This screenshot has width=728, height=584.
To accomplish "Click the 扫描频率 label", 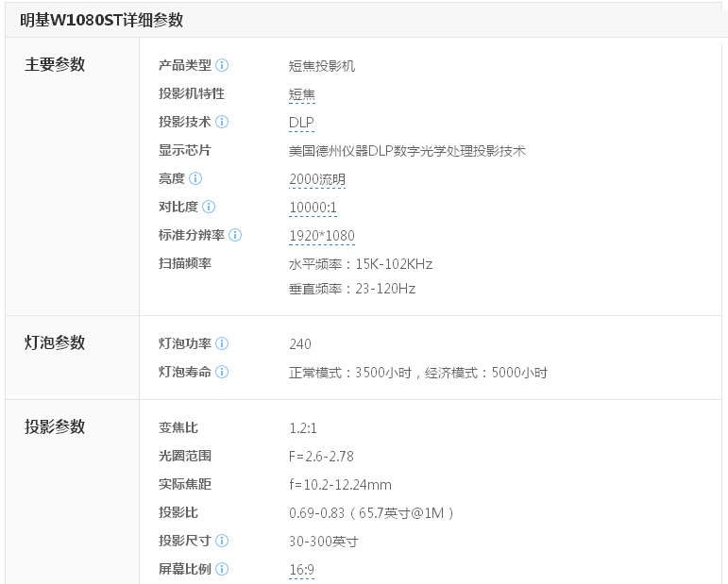I will pyautogui.click(x=185, y=263).
